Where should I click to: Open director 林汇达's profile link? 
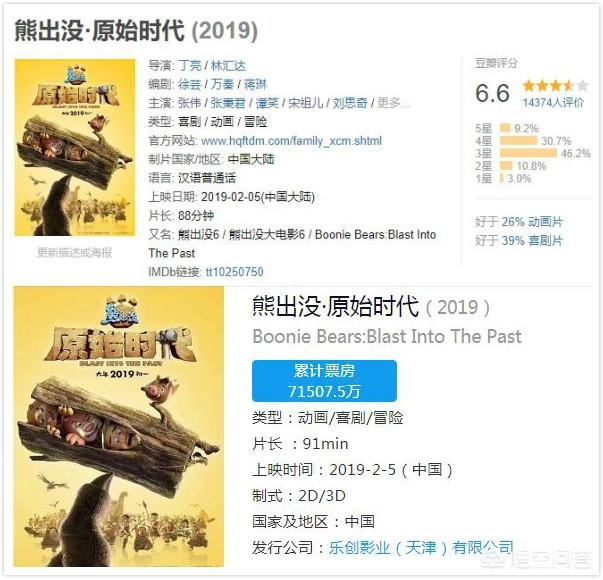point(228,66)
